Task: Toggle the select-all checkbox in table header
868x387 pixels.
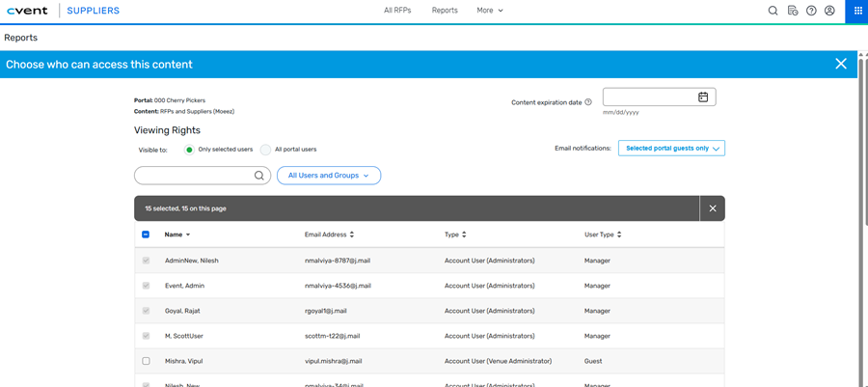Action: [x=146, y=235]
